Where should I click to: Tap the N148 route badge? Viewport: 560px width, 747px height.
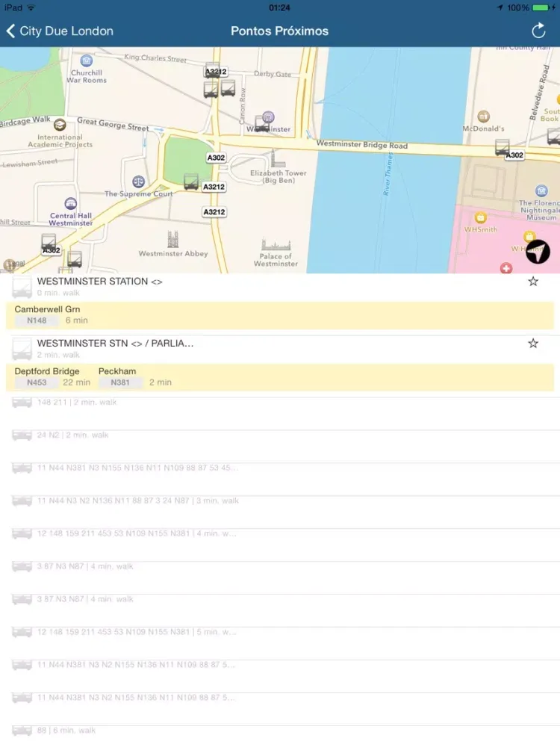[x=37, y=320]
